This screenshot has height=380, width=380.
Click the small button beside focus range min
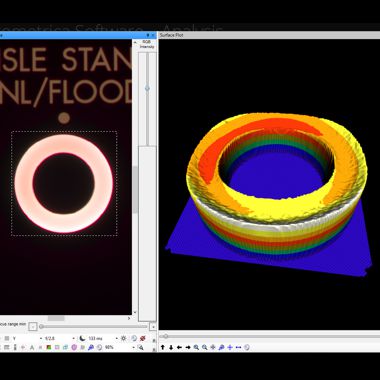click(x=33, y=326)
